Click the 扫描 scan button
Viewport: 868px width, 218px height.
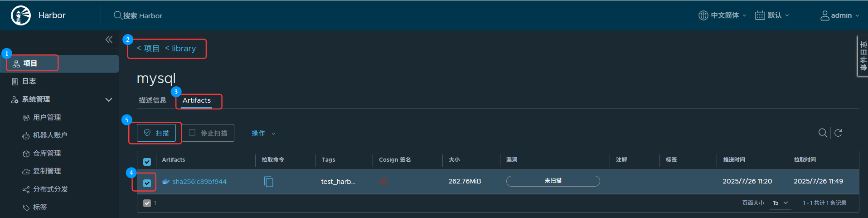coord(156,133)
